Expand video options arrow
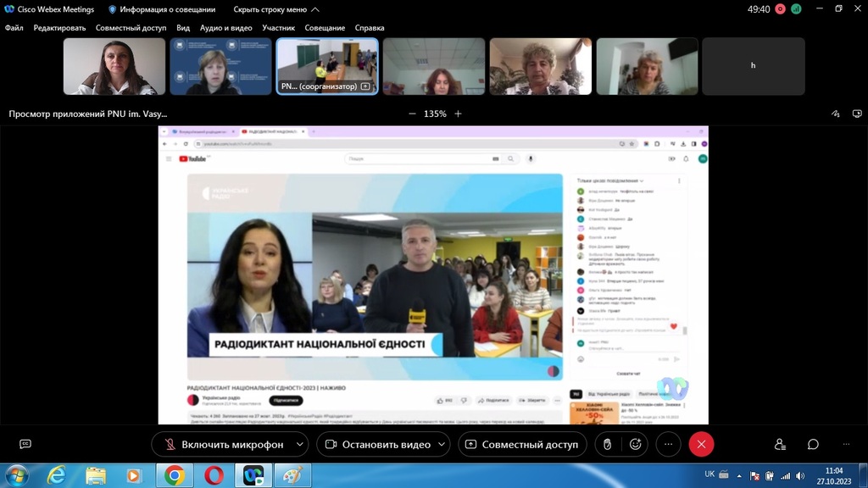The image size is (868, 488). (x=442, y=444)
